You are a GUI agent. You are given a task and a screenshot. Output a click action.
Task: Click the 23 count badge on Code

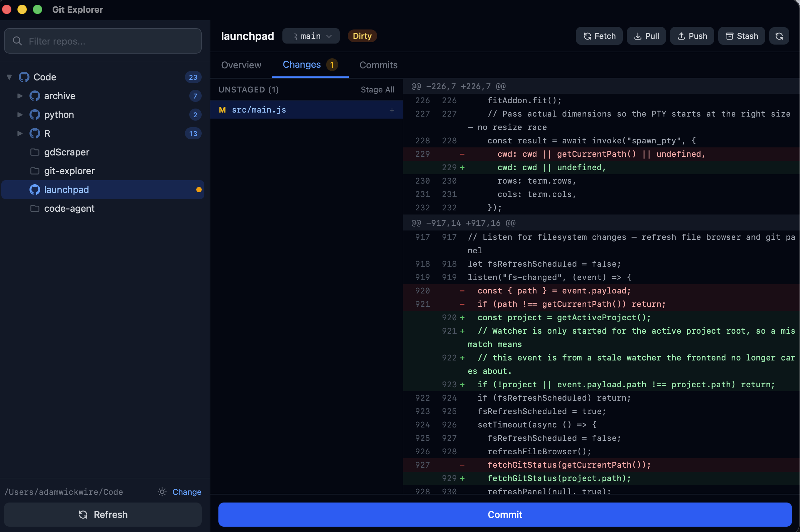click(x=193, y=77)
